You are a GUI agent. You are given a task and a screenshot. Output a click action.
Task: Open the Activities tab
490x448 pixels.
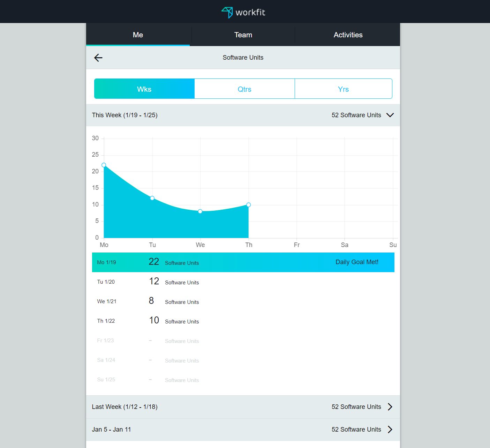tap(348, 35)
